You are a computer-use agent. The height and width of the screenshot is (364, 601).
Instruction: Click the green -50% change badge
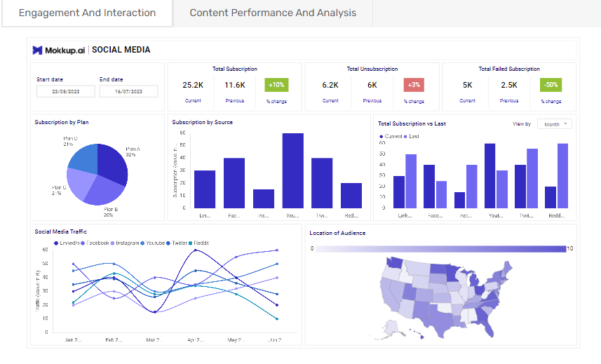(x=551, y=85)
